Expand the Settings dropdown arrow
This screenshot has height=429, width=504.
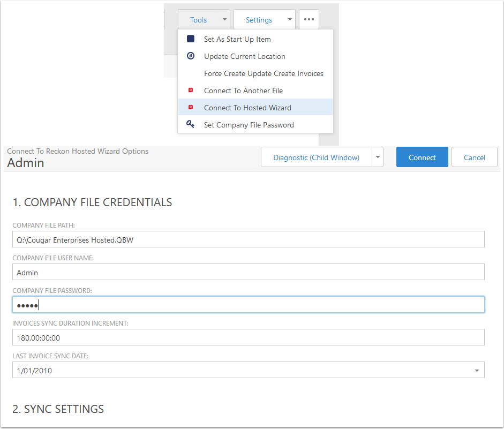pyautogui.click(x=290, y=19)
